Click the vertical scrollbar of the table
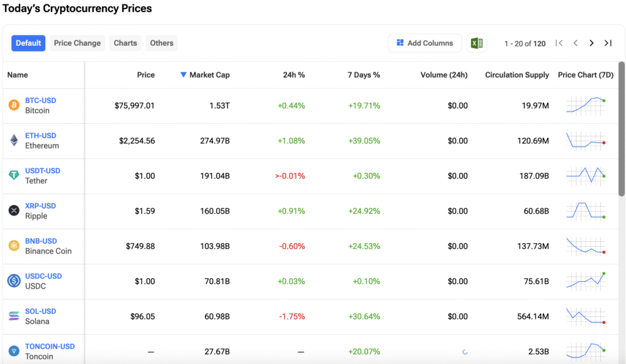The height and width of the screenshot is (364, 626). coord(622,128)
